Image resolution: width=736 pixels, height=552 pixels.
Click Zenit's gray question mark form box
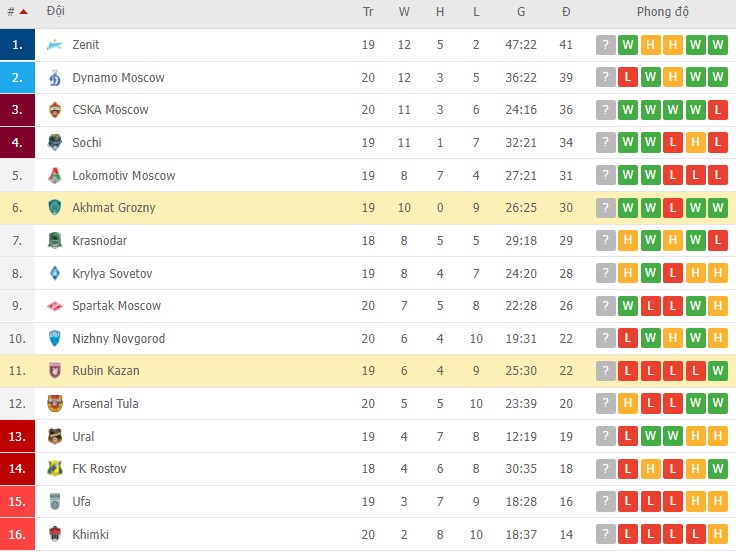click(605, 45)
